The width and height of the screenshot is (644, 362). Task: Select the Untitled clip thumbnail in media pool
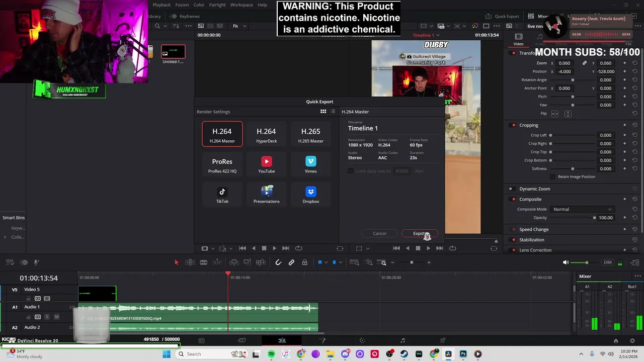(173, 52)
